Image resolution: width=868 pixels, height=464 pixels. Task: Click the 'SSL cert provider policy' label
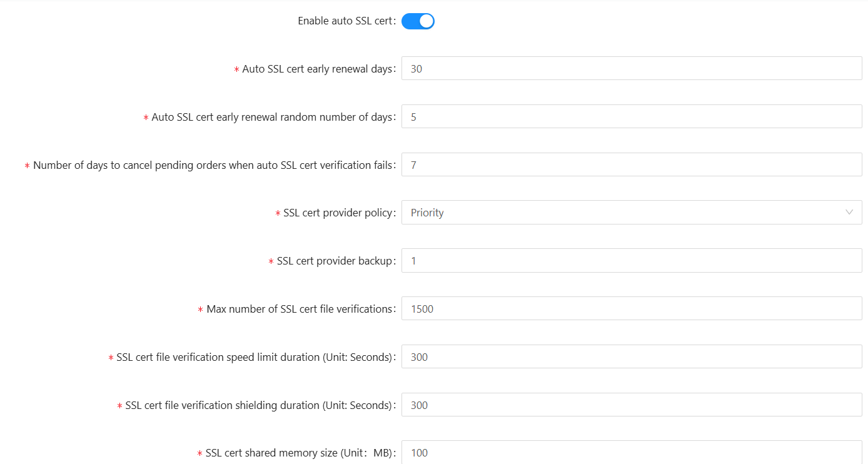(x=338, y=213)
